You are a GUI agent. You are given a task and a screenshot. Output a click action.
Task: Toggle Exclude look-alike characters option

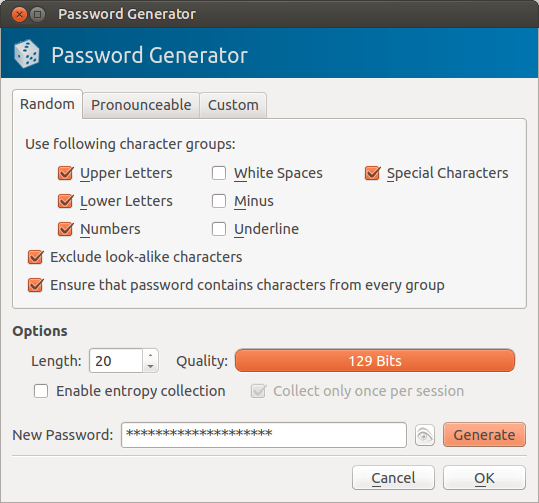(35, 257)
